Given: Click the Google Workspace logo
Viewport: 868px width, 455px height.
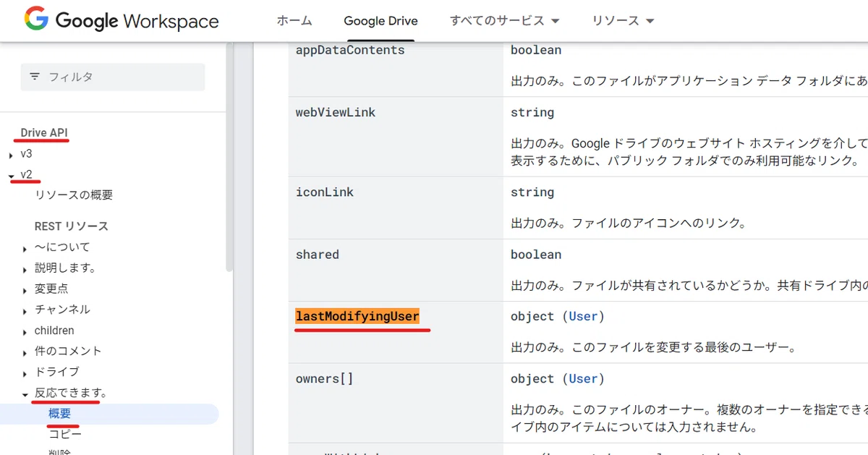Looking at the screenshot, I should [x=121, y=20].
